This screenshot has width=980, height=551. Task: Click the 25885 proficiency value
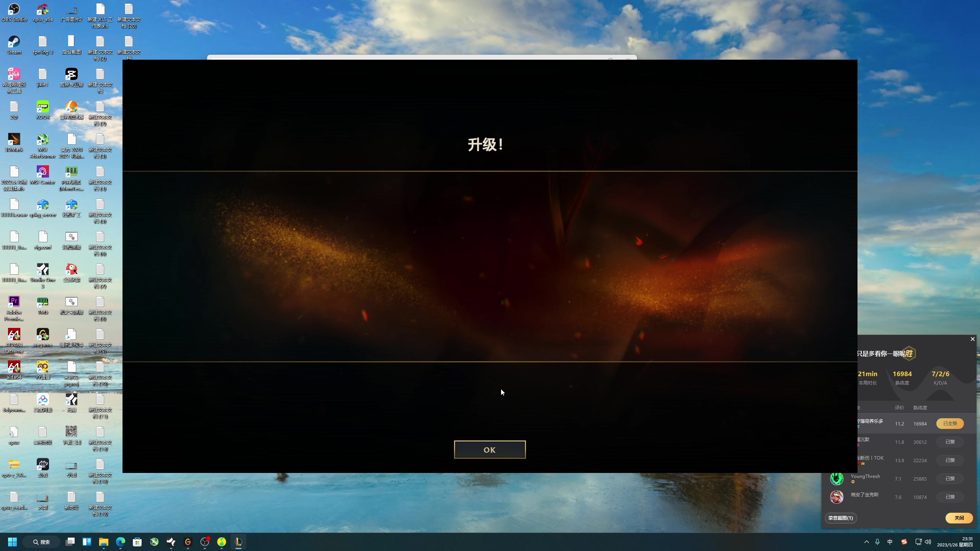(x=920, y=479)
